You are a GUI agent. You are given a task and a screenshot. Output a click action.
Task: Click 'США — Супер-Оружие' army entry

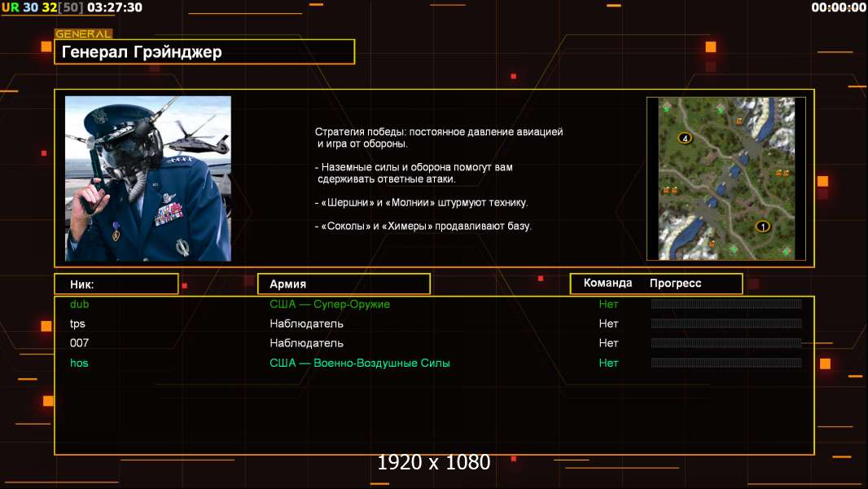[x=330, y=304]
